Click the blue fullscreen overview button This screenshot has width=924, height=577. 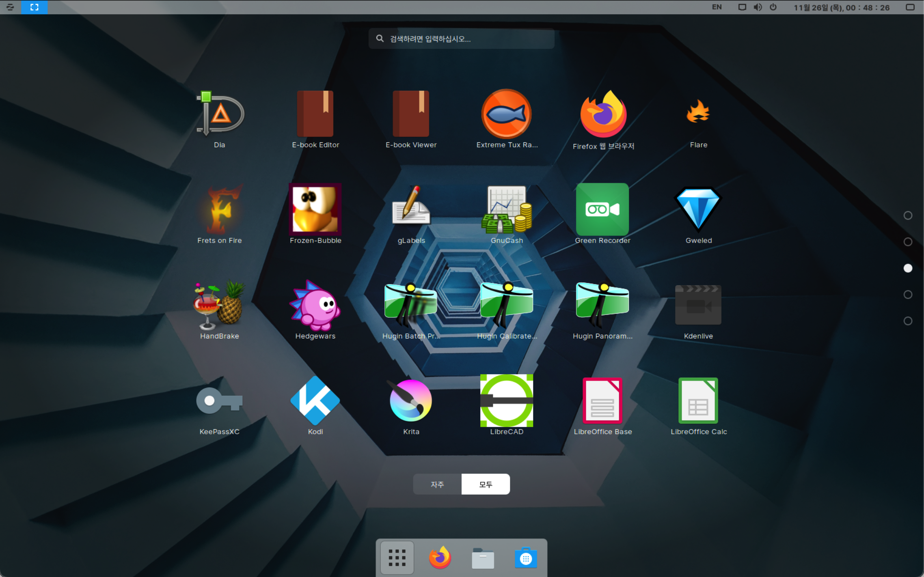coord(35,7)
